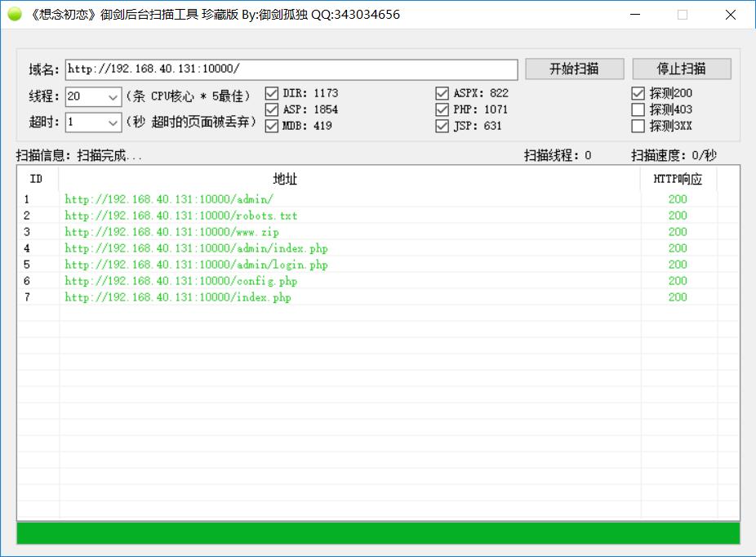Viewport: 756px width, 557px height.
Task: Click the green scan progress bar
Action: pyautogui.click(x=378, y=532)
